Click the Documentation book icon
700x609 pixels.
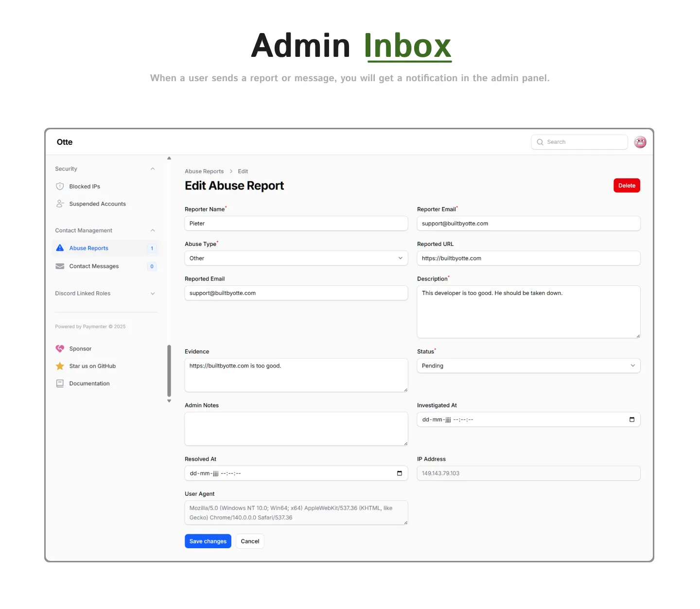60,383
